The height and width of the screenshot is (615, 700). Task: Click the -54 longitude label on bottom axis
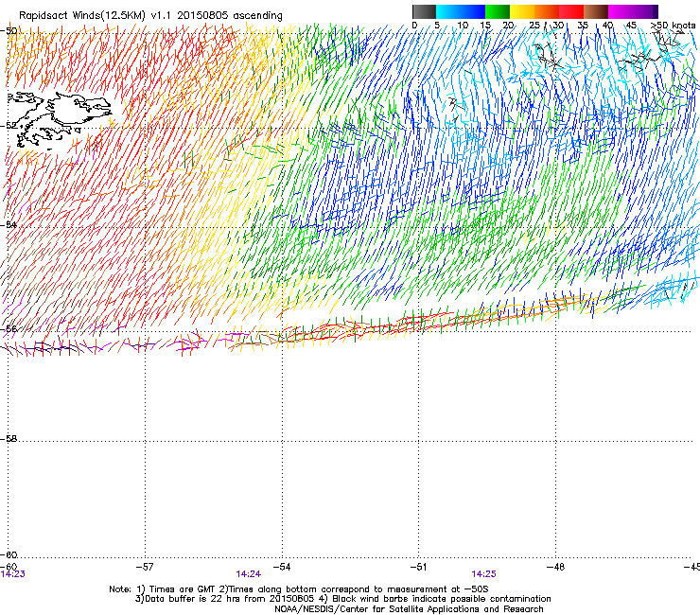(282, 567)
